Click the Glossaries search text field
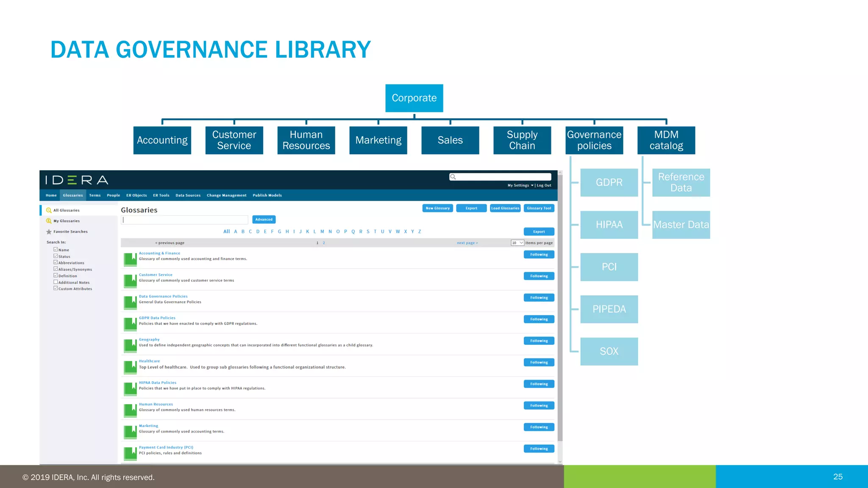The height and width of the screenshot is (488, 868). 184,219
